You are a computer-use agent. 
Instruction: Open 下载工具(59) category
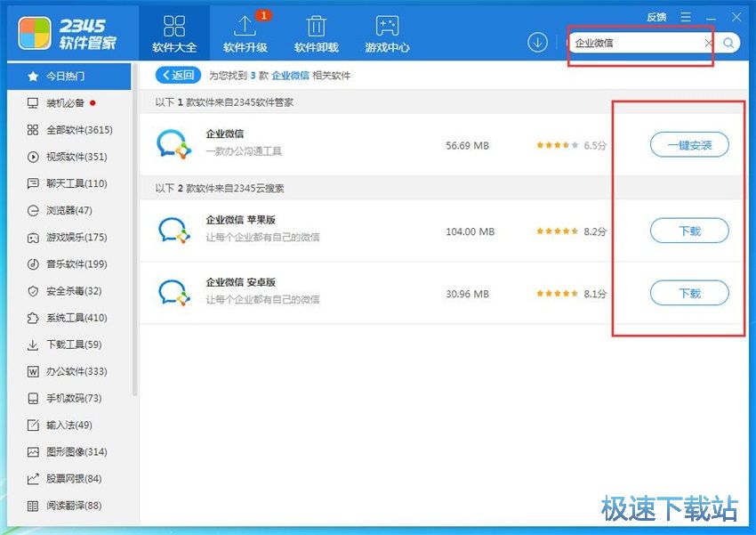[x=69, y=345]
